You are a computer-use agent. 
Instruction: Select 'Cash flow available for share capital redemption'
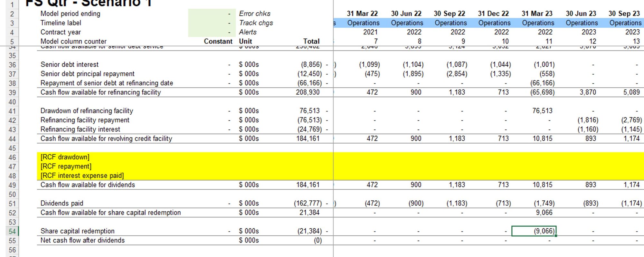coord(110,213)
